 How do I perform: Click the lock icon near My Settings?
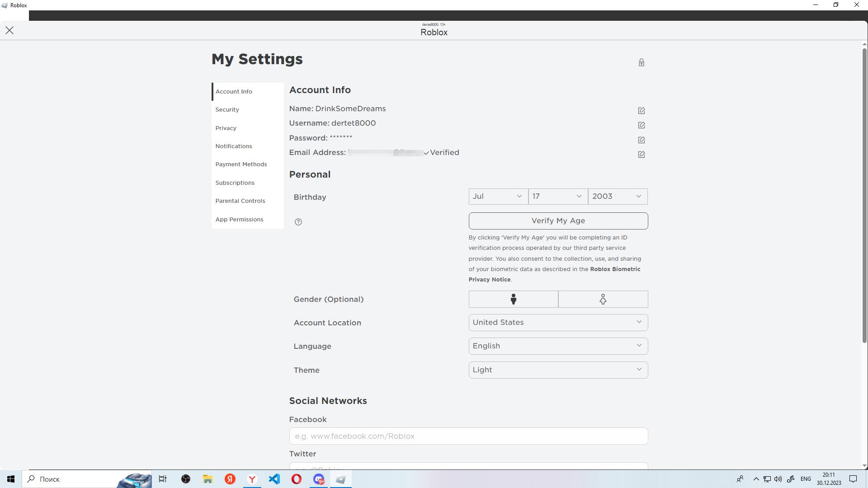[641, 62]
